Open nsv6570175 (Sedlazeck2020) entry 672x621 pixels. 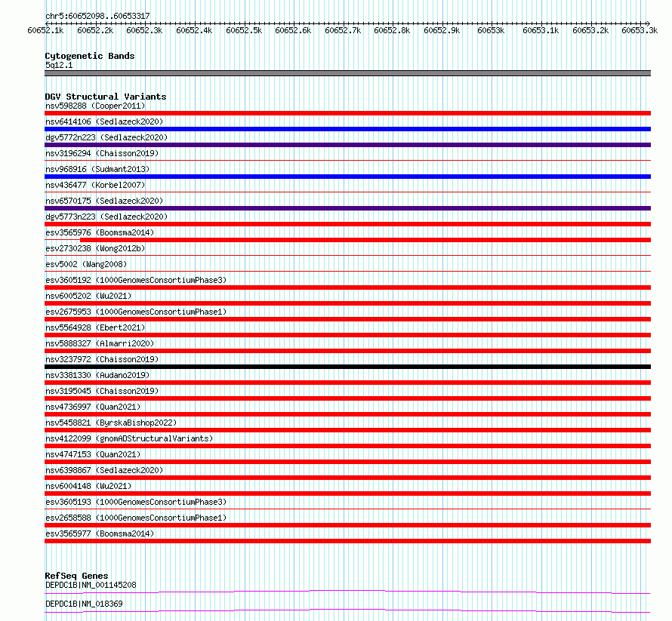click(104, 201)
